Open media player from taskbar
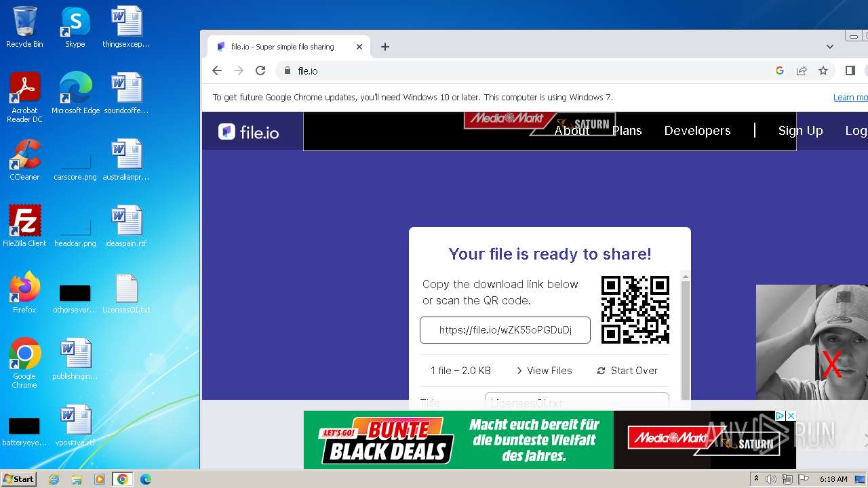Image resolution: width=868 pixels, height=488 pixels. 100,479
